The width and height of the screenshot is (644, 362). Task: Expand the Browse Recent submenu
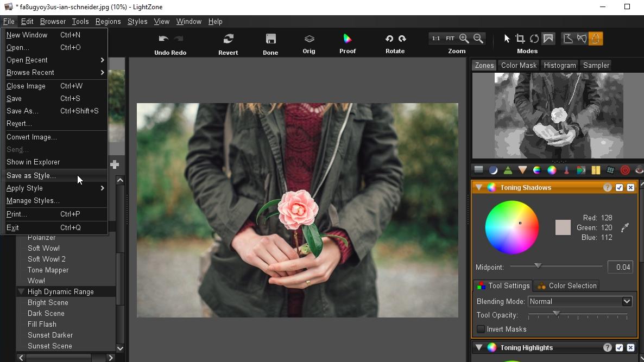pos(55,72)
